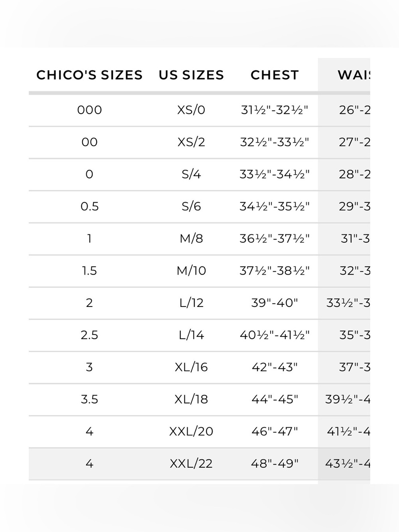399x532 pixels.
Task: Select Chico's size 0.5 cell
Action: click(x=89, y=206)
